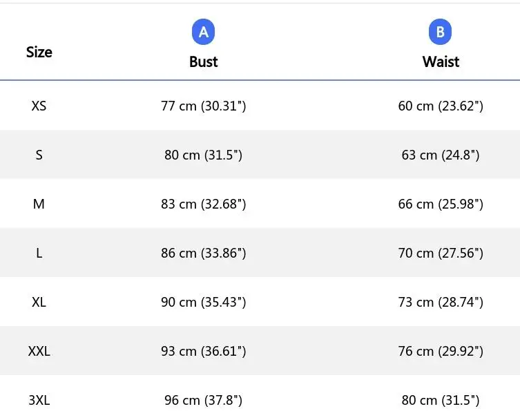Select the 3XL size row label
The width and height of the screenshot is (520, 420).
39,400
